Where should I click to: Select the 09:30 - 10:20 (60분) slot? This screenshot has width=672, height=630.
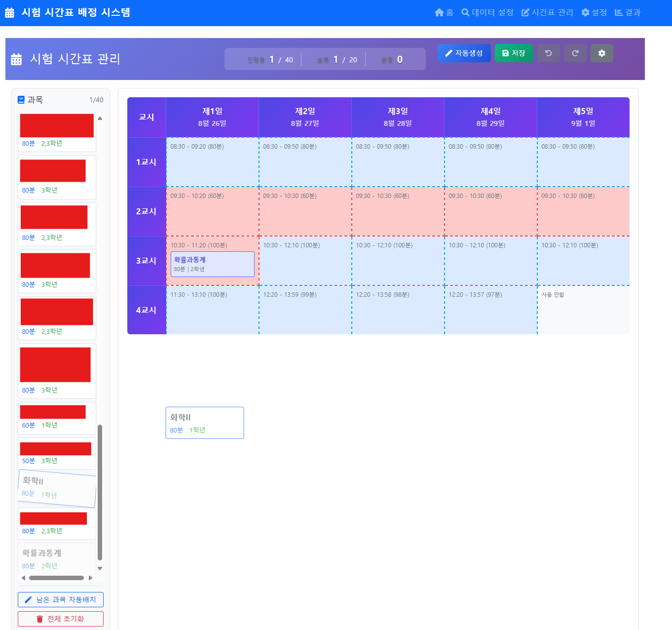click(212, 211)
